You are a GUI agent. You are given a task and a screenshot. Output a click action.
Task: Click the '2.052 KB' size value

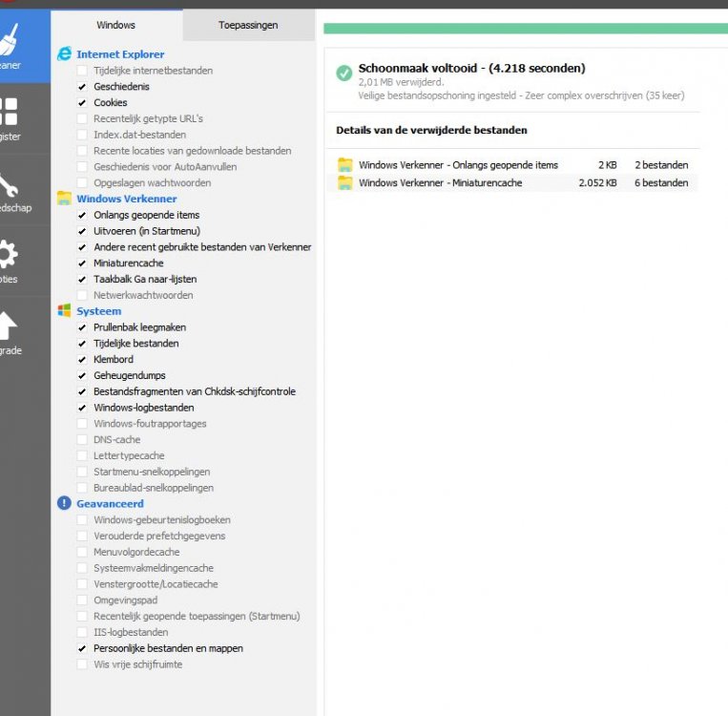597,182
